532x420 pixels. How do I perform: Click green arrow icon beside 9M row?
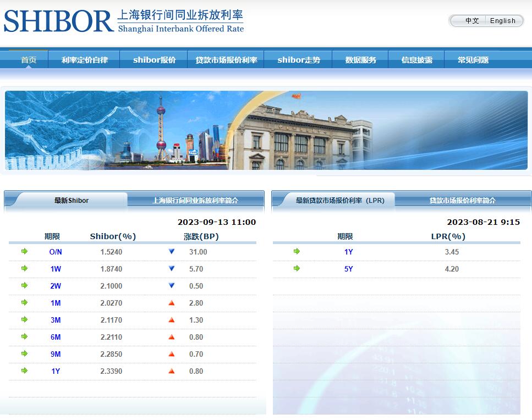tap(24, 353)
